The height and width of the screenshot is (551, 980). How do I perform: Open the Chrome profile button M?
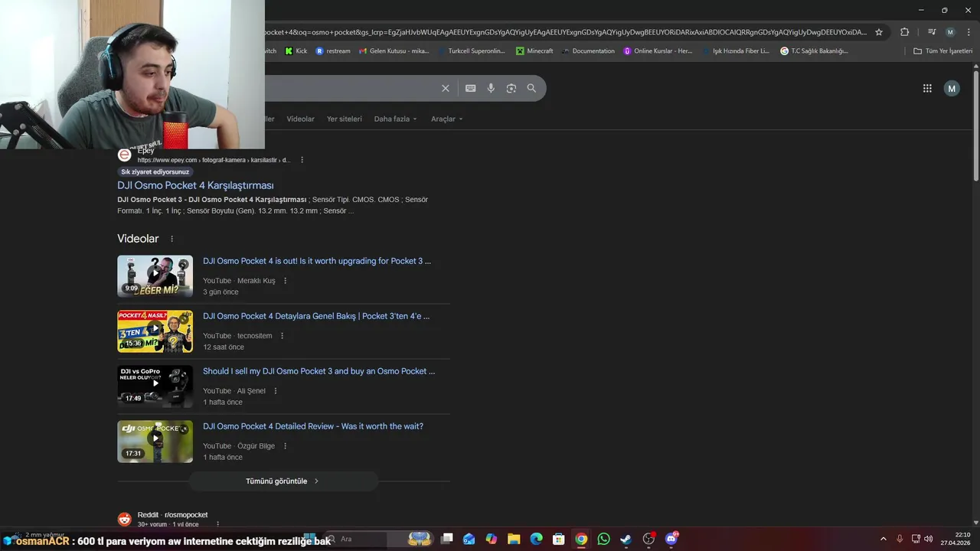[x=950, y=32]
